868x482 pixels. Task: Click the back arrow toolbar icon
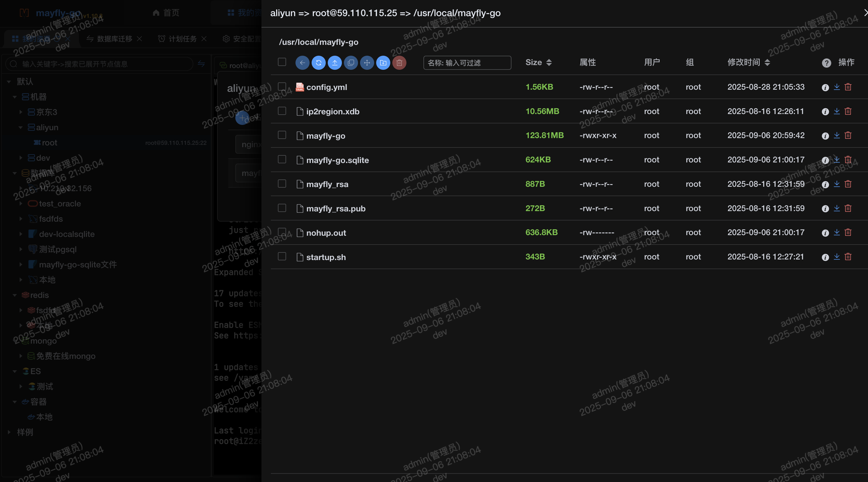302,63
